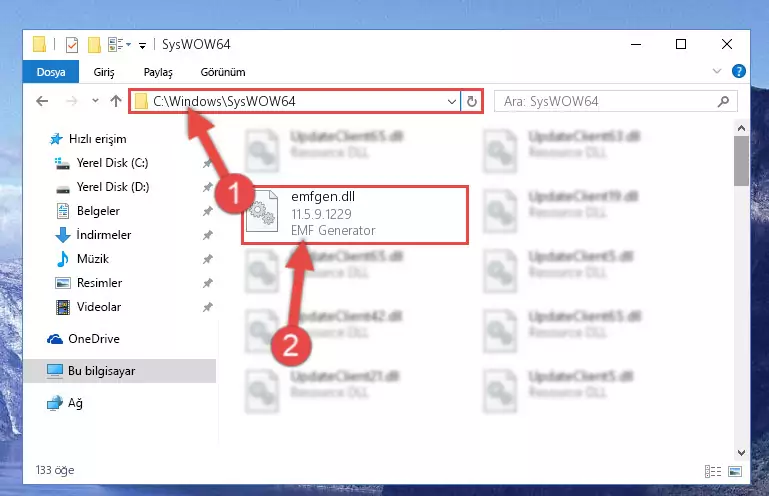Open Resimler folder in sidebar
769x496 pixels.
click(89, 283)
